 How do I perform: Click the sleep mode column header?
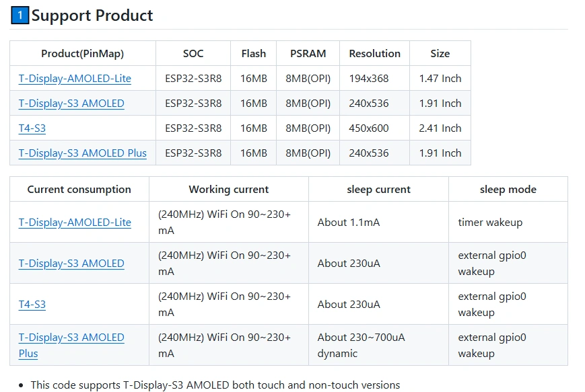click(508, 190)
